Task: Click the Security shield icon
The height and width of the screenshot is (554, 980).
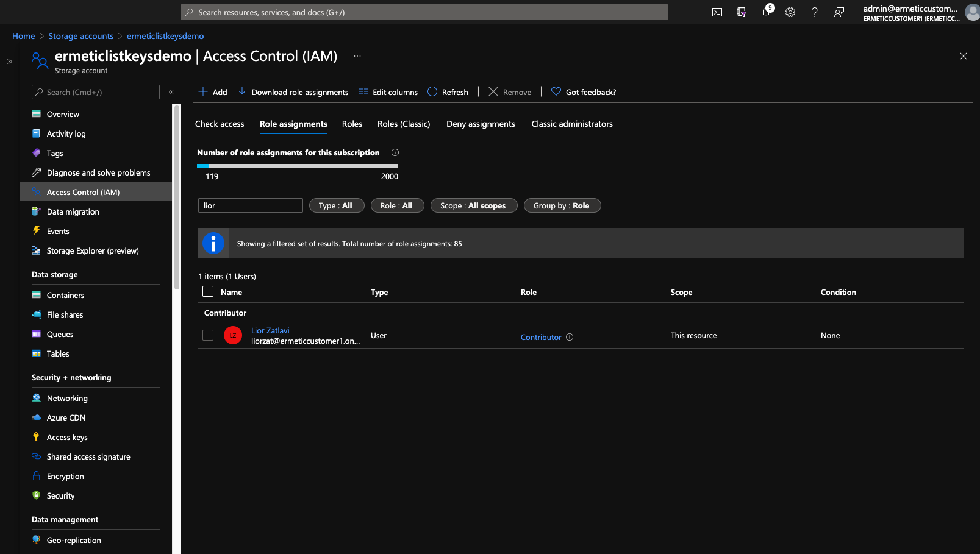Action: pyautogui.click(x=37, y=495)
